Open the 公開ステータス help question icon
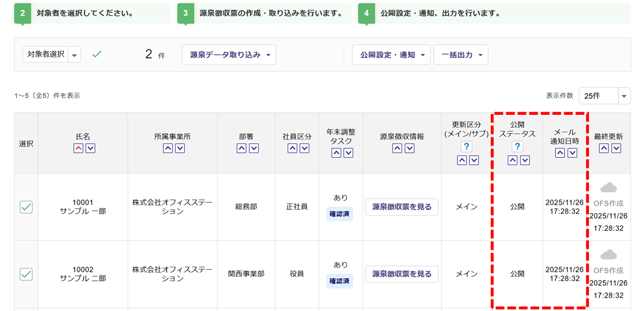The image size is (644, 311). [x=518, y=146]
